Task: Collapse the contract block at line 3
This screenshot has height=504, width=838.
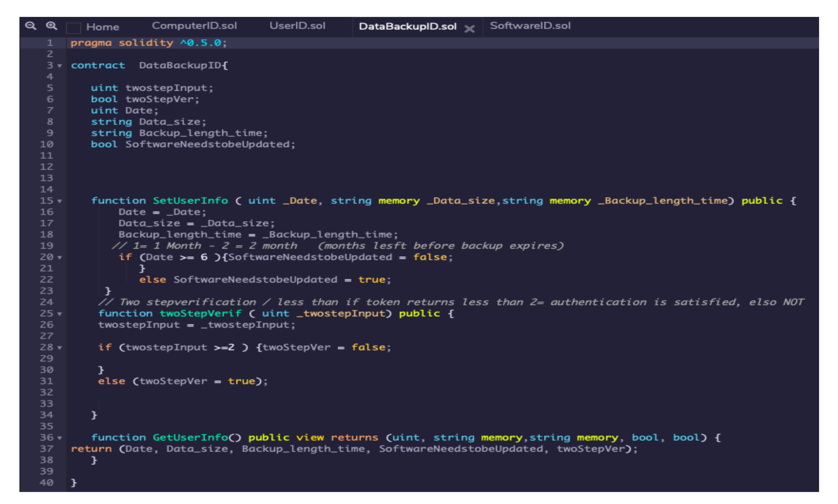Action: point(60,65)
